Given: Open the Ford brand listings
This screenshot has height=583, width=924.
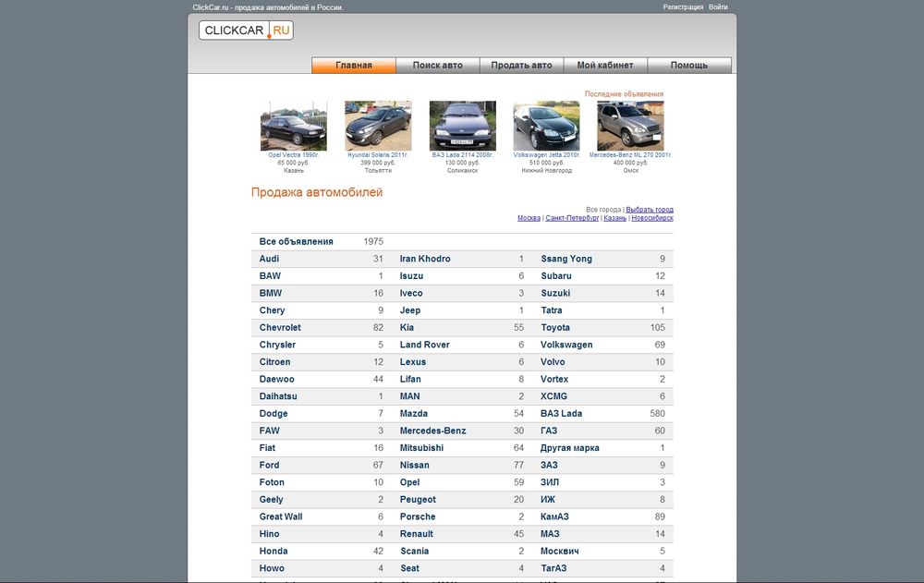Looking at the screenshot, I should coord(269,465).
